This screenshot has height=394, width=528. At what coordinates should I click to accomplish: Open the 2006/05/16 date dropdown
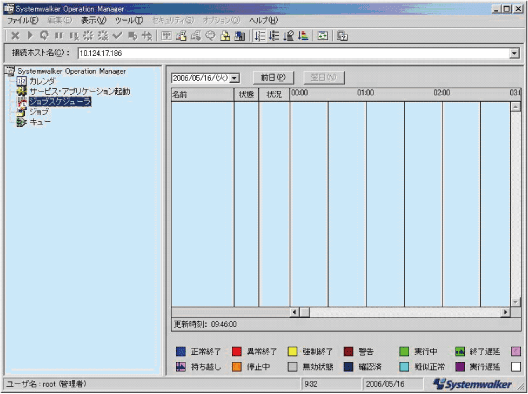pos(235,78)
